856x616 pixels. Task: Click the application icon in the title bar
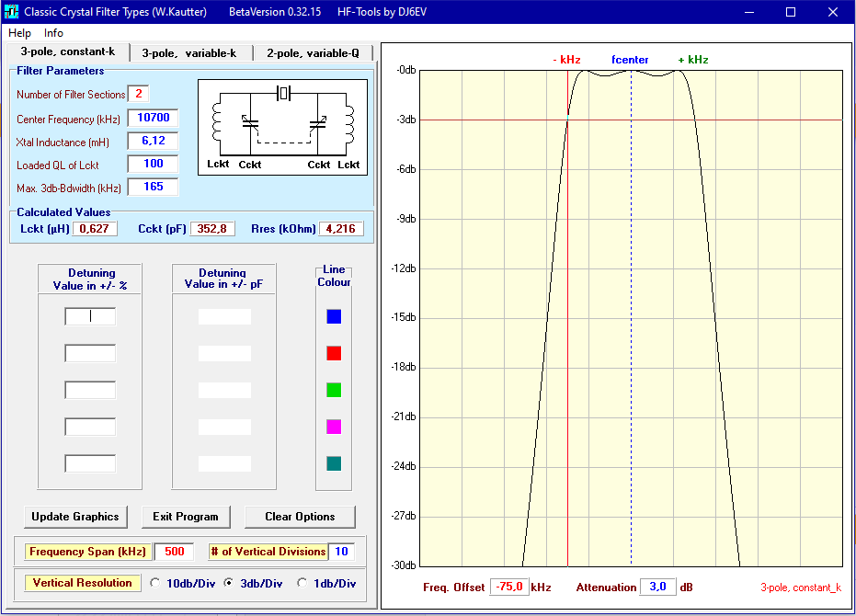[11, 11]
